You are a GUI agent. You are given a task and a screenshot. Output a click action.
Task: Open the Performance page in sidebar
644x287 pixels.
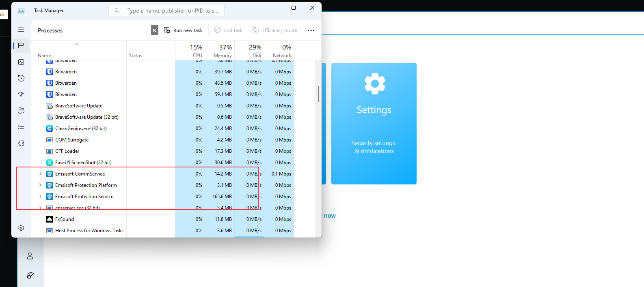pyautogui.click(x=21, y=62)
